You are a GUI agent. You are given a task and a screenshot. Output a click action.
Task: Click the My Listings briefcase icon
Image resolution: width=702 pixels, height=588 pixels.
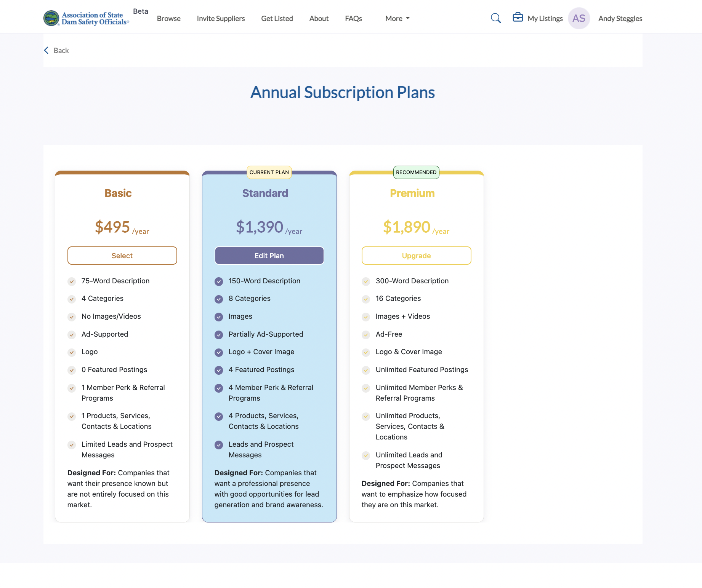pos(518,18)
